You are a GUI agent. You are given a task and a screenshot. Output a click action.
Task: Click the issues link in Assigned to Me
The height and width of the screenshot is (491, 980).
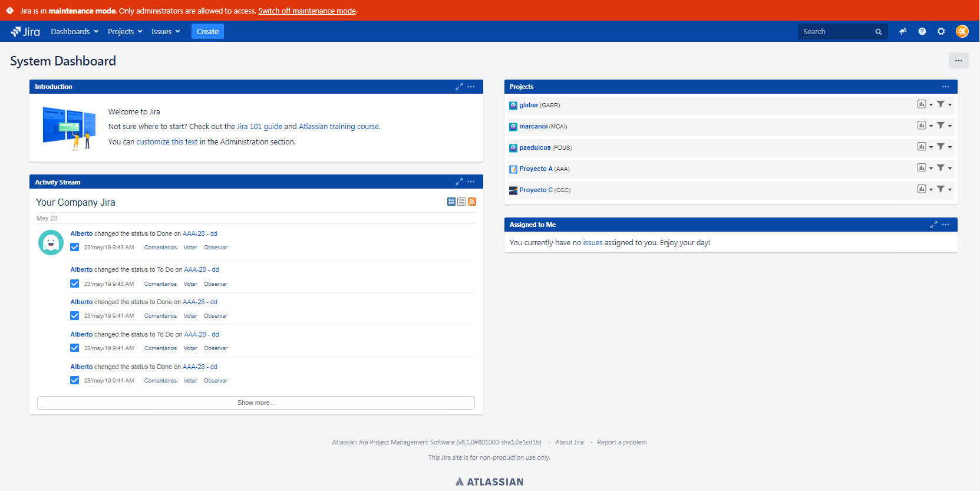coord(593,242)
